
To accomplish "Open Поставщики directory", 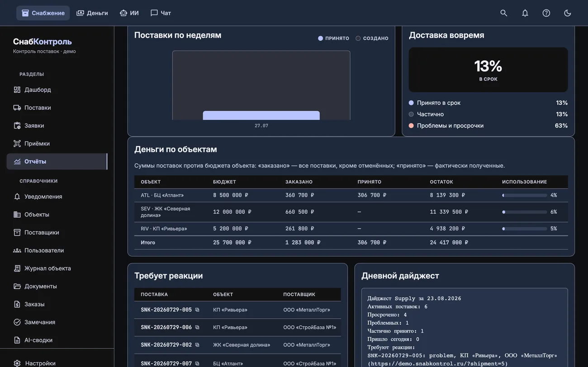I will click(x=57, y=232).
